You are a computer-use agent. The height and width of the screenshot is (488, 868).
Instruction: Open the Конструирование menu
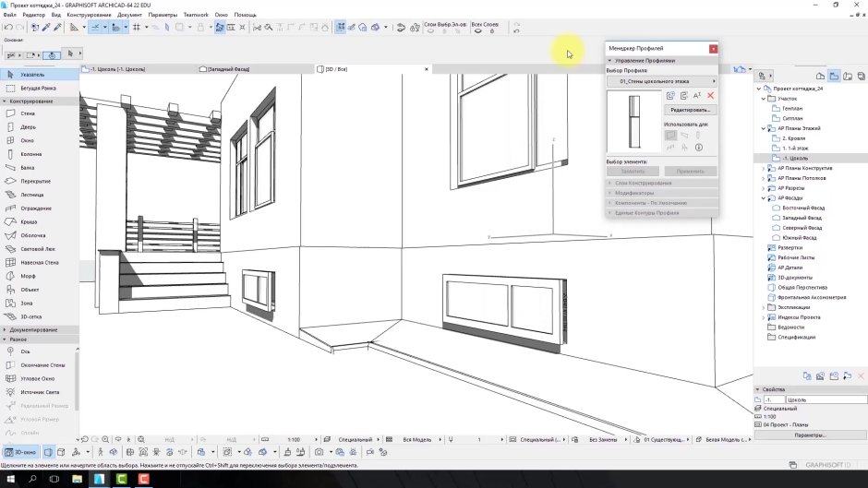pos(90,15)
